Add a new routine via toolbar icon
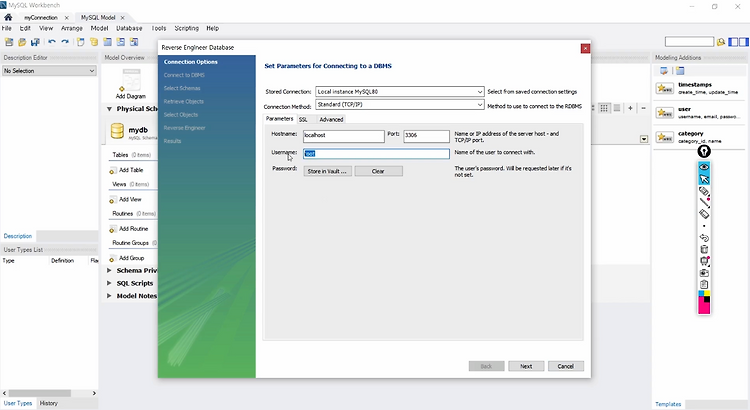The height and width of the screenshot is (410, 750). pos(134,42)
